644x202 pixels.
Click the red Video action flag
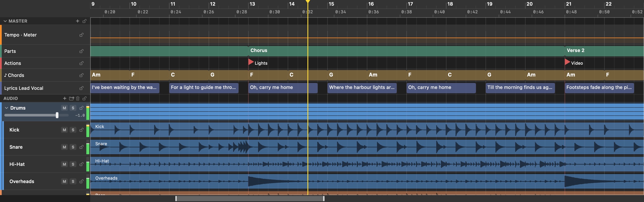coord(567,62)
